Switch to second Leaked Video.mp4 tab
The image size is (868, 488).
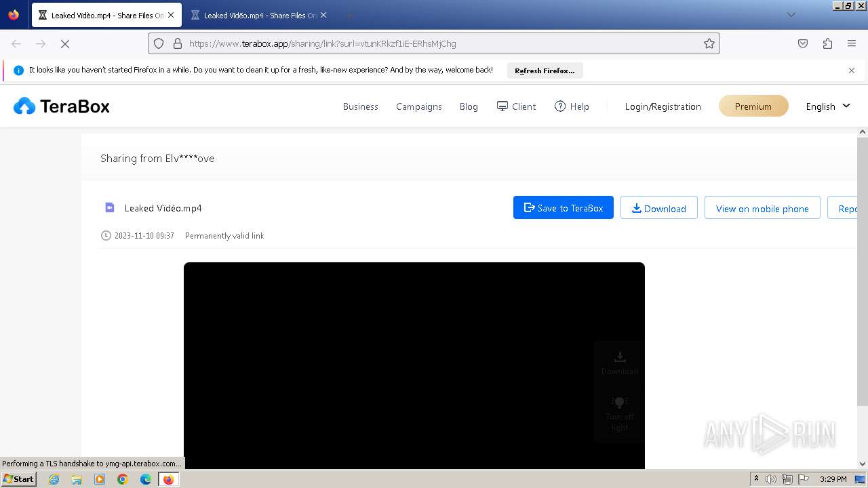pyautogui.click(x=259, y=15)
